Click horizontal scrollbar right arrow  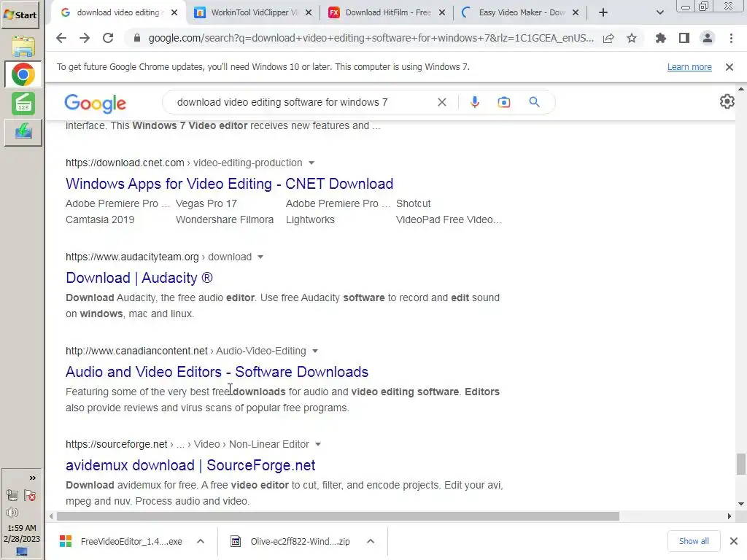729,516
